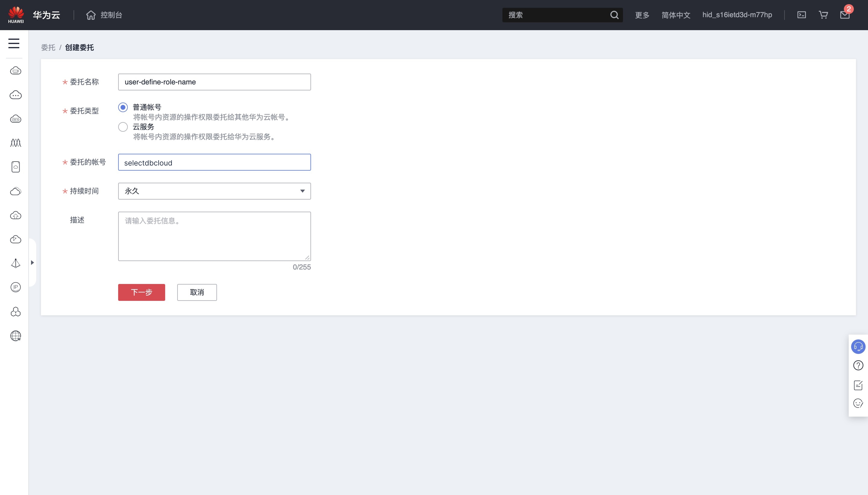This screenshot has height=495, width=868.
Task: Click the textarea resize grip corner
Action: (x=307, y=258)
